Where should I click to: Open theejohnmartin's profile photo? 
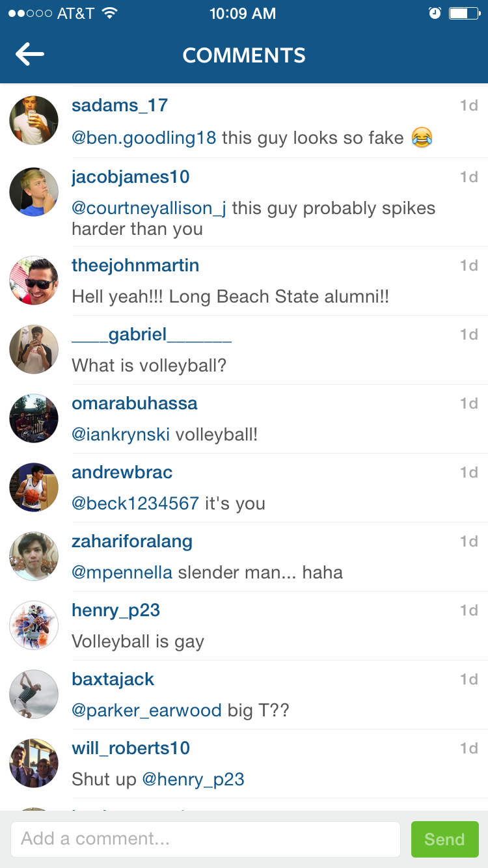(x=34, y=280)
